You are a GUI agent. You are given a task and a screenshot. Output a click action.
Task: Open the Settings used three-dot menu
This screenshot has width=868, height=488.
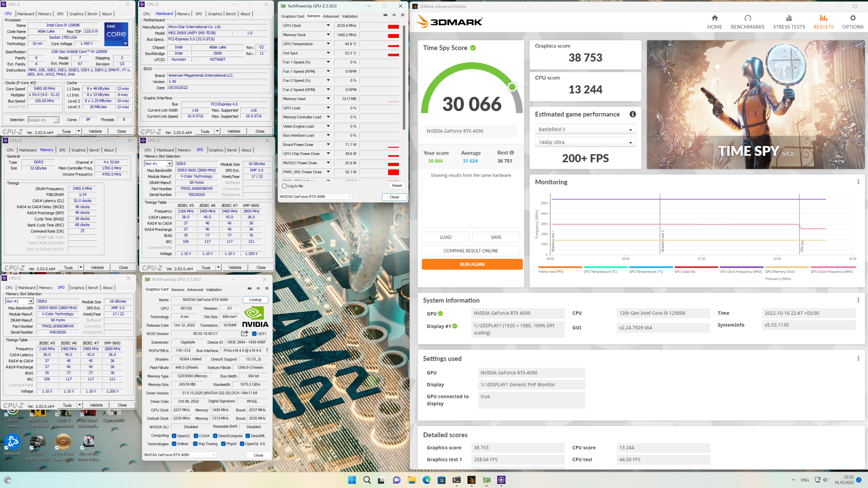click(x=858, y=358)
